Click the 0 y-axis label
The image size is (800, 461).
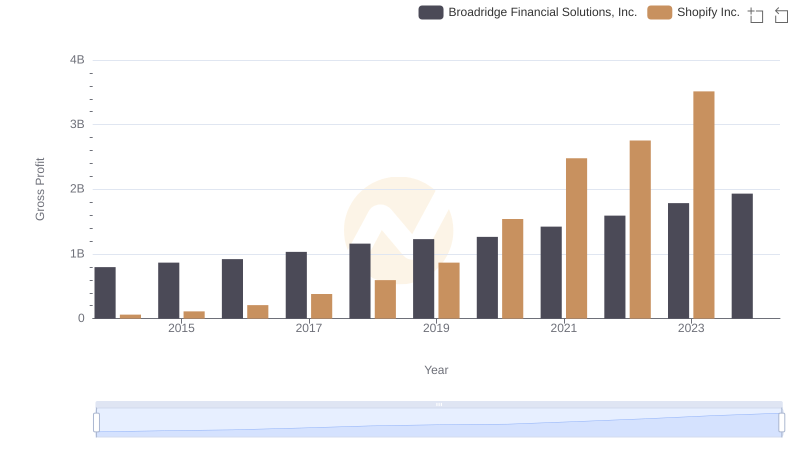(81, 318)
